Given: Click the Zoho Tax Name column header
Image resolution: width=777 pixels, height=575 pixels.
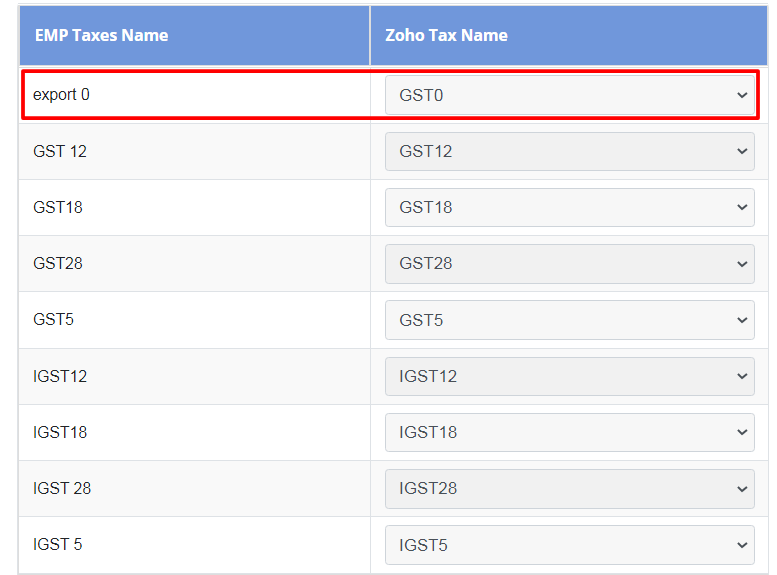Looking at the screenshot, I should 446,35.
